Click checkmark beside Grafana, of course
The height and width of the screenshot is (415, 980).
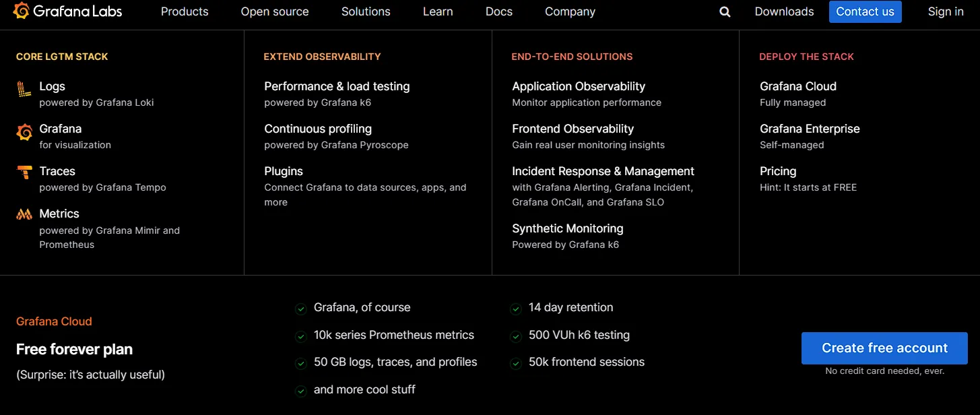point(300,309)
